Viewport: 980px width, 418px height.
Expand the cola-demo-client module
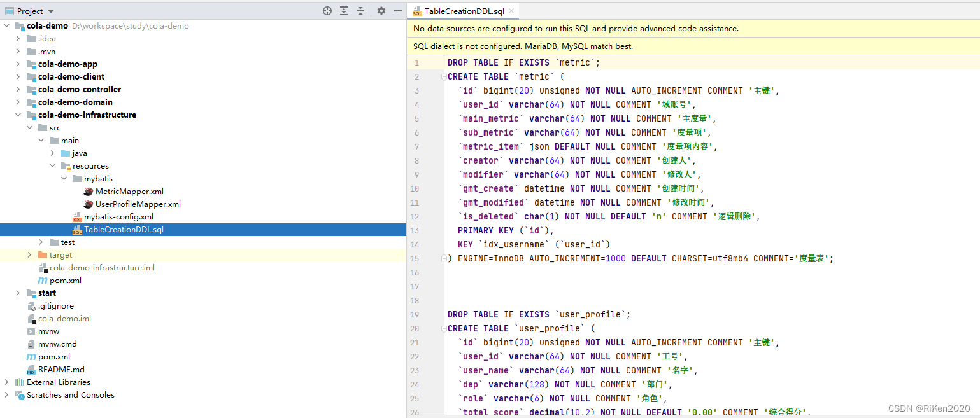18,77
